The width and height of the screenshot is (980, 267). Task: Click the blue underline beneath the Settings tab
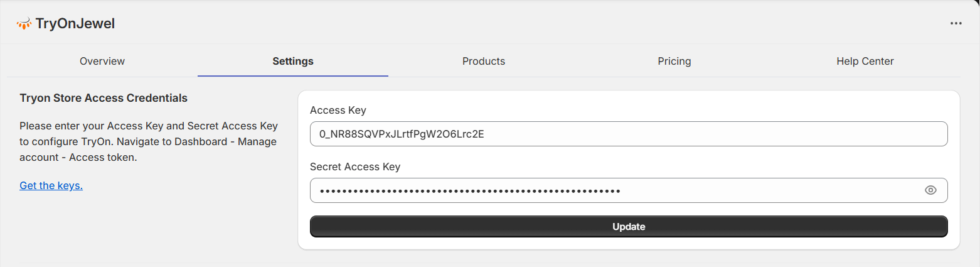pos(292,75)
